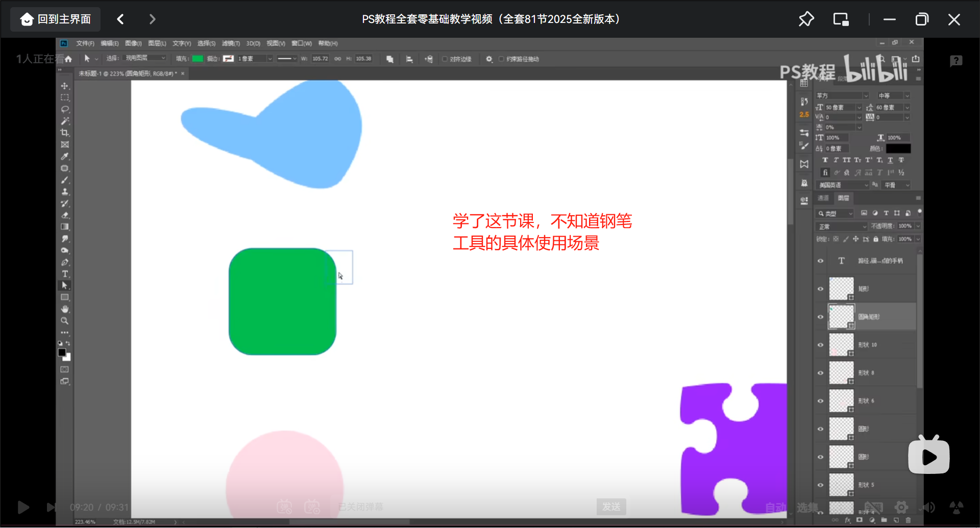Select the Path Selection tool

(65, 286)
